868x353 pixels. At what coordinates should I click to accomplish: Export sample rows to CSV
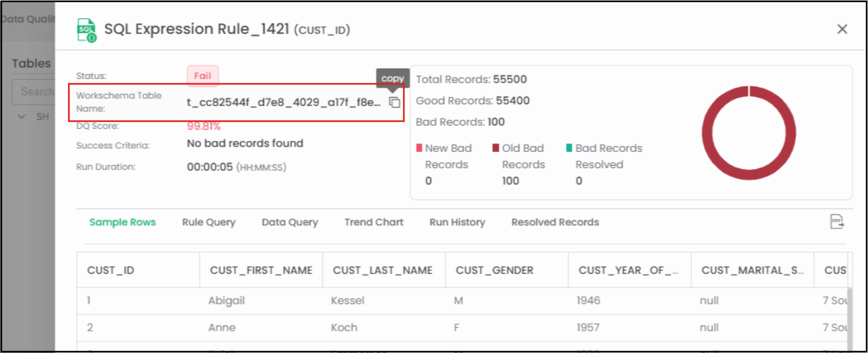(837, 221)
